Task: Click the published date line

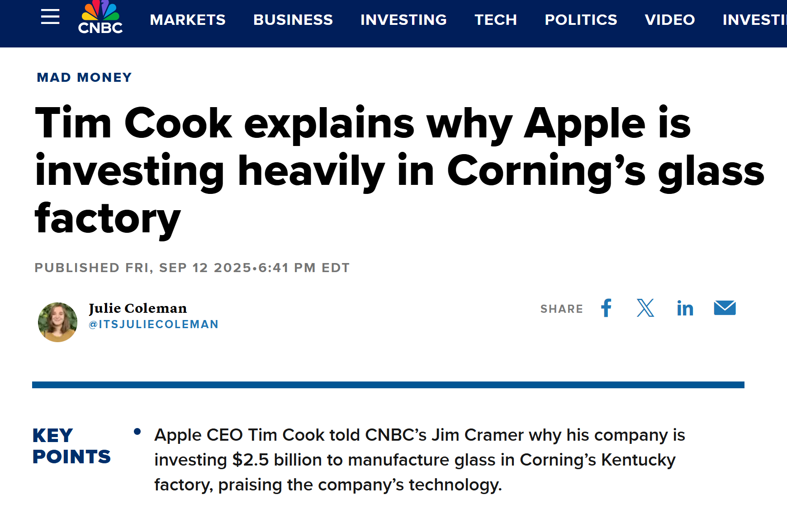Action: coord(192,268)
